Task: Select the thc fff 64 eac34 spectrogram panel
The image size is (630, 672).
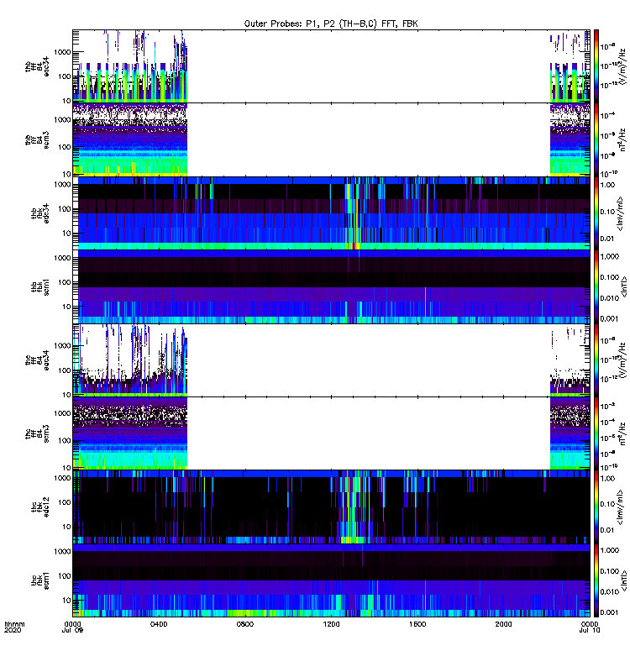Action: pos(331,360)
